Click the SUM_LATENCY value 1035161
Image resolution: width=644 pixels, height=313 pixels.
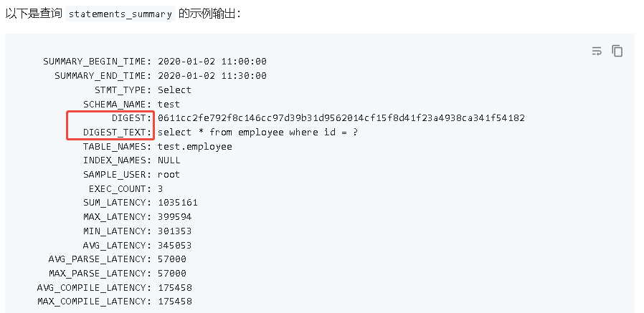point(177,203)
